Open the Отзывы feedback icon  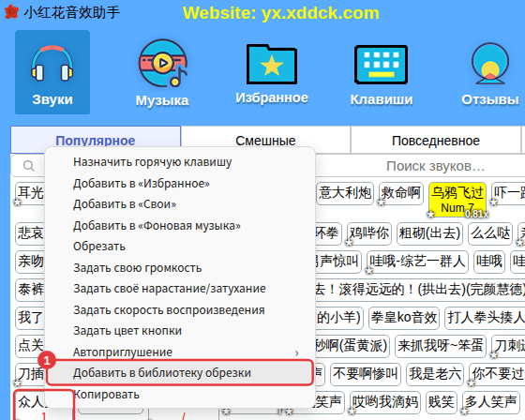point(489,72)
